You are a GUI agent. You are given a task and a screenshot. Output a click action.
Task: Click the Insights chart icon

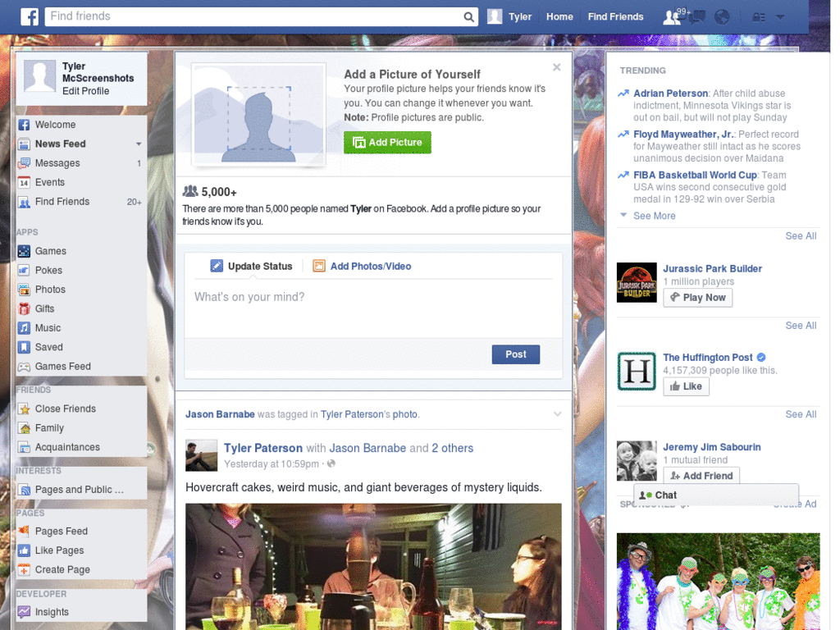coord(24,612)
